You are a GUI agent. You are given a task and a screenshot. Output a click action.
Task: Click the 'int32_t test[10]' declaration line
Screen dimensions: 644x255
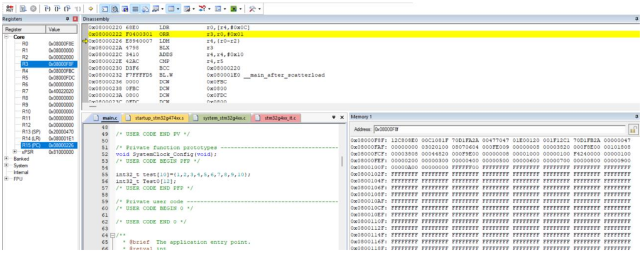[182, 175]
